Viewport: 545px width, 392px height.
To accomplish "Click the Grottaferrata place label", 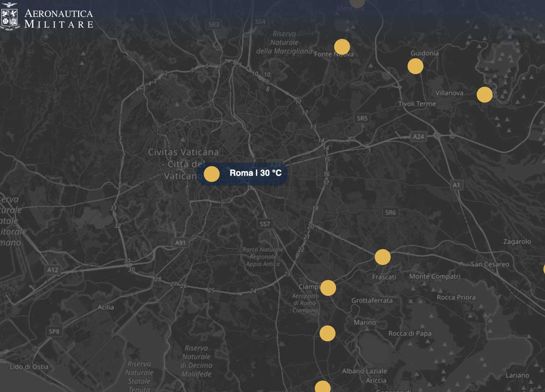I will tap(372, 300).
